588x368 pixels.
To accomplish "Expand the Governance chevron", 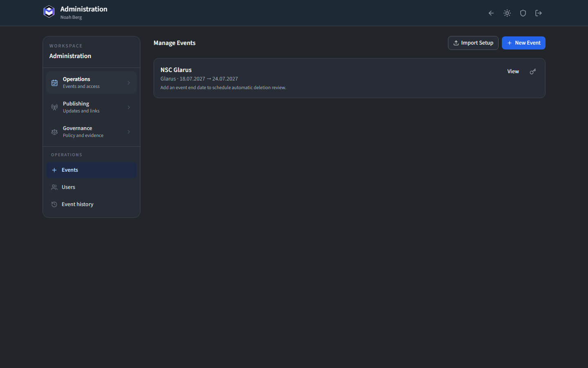I will (129, 132).
